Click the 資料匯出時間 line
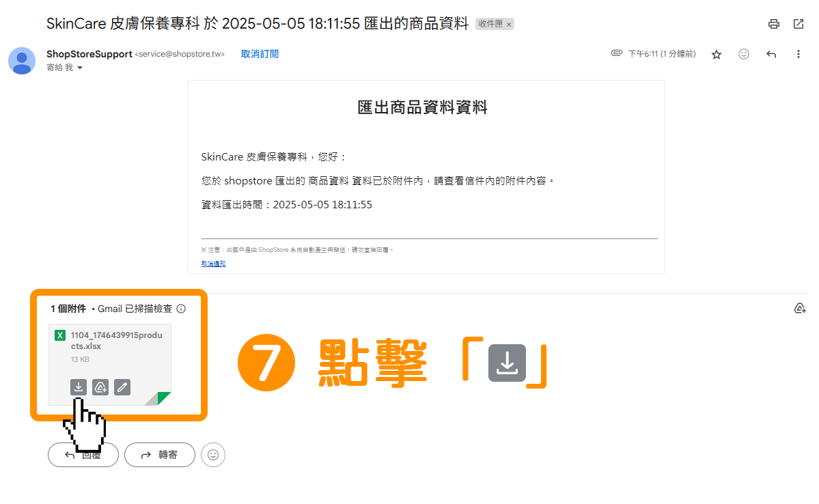This screenshot has width=819, height=504. tap(287, 205)
